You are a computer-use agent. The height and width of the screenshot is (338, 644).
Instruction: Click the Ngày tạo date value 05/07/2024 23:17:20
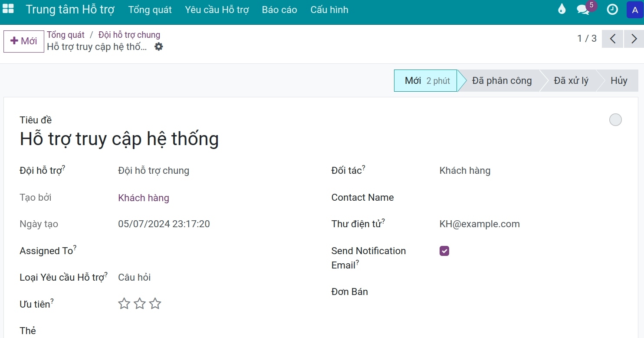pos(164,224)
